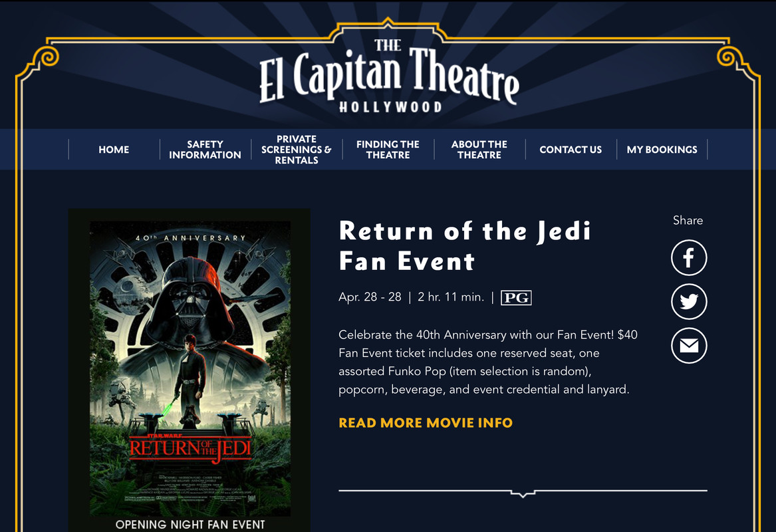View My Bookings
The width and height of the screenshot is (776, 532).
(662, 150)
